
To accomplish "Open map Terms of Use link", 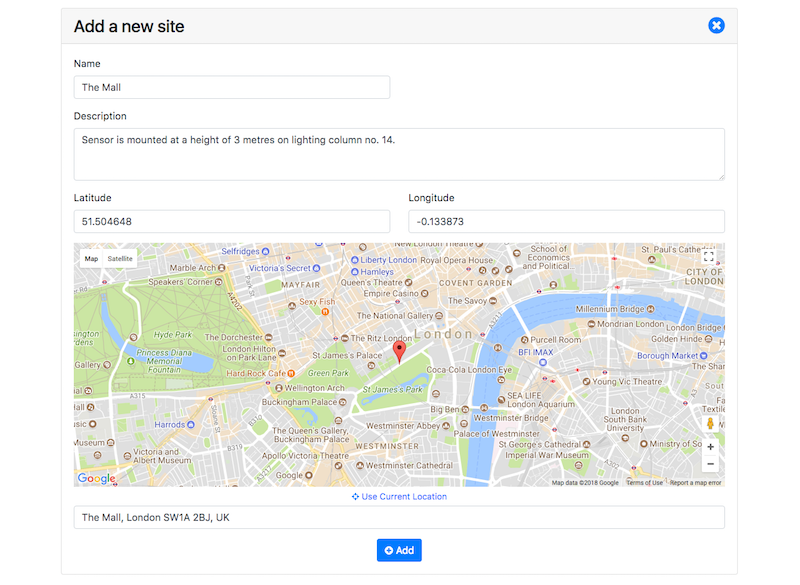I will coord(644,482).
